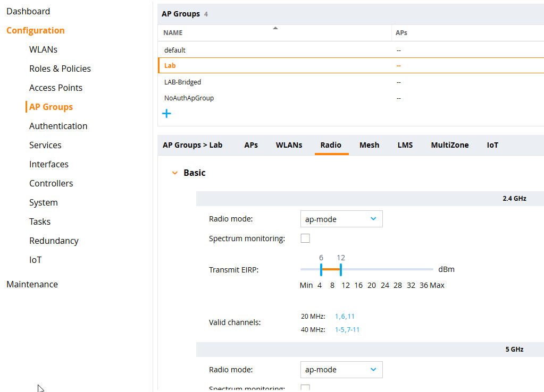The width and height of the screenshot is (544, 392).
Task: Click the plus icon to add AP group
Action: pos(166,114)
